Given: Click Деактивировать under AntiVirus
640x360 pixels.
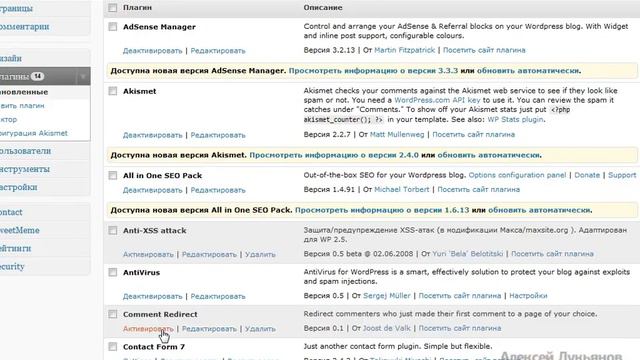Looking at the screenshot, I should click(x=153, y=296).
